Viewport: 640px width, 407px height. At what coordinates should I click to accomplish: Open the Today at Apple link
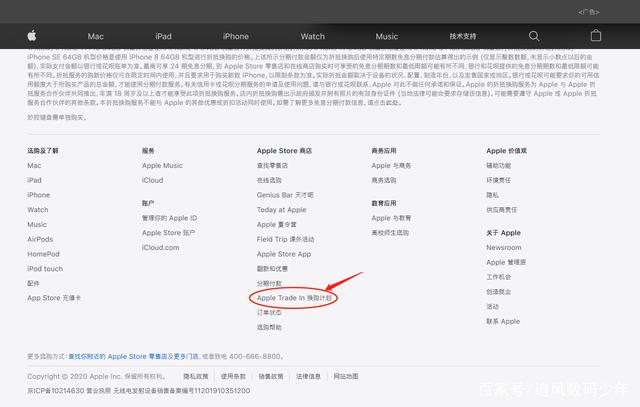tap(281, 209)
